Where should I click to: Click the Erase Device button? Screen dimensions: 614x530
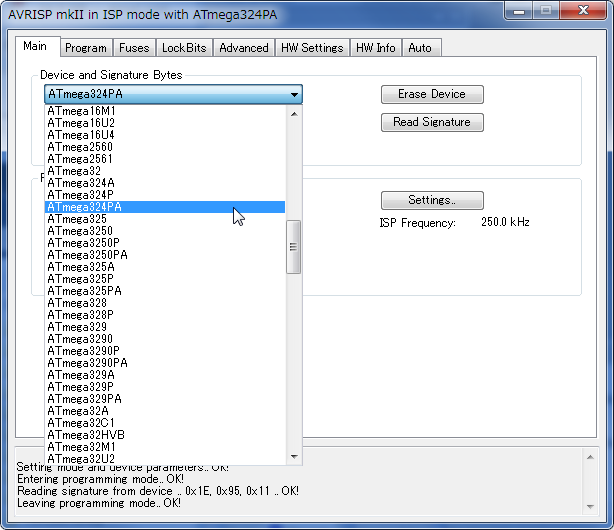tap(432, 94)
